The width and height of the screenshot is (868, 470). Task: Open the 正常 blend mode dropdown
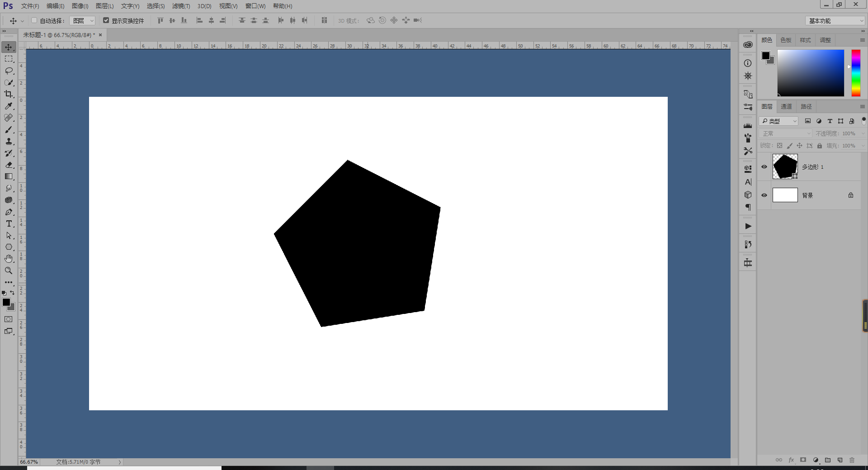click(x=786, y=133)
